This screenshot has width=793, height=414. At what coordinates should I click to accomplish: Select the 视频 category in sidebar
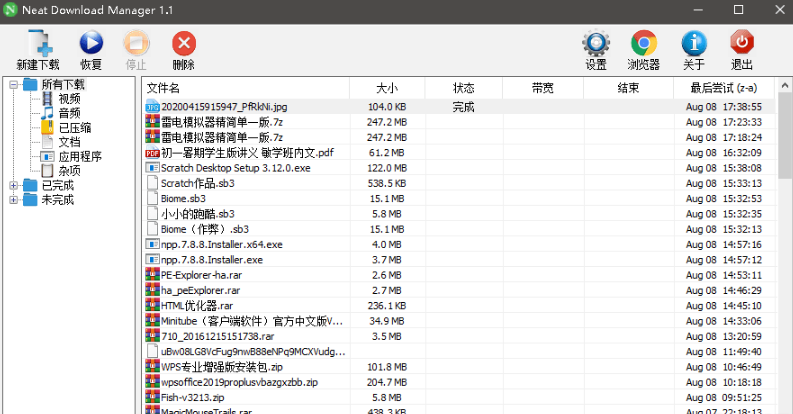69,99
